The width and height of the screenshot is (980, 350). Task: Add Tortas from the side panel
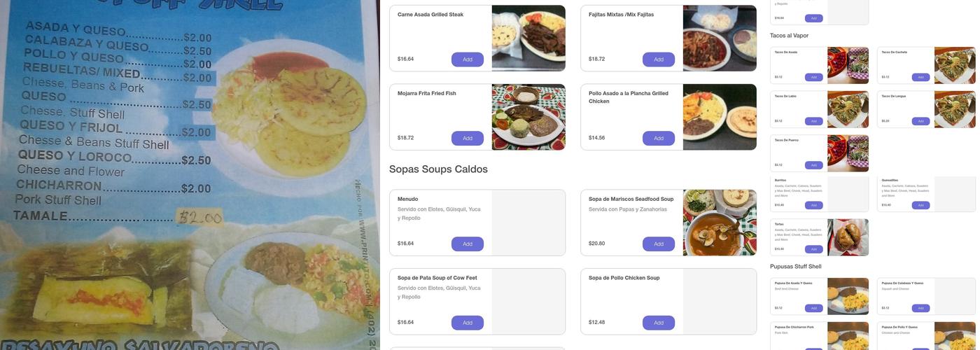coord(813,249)
